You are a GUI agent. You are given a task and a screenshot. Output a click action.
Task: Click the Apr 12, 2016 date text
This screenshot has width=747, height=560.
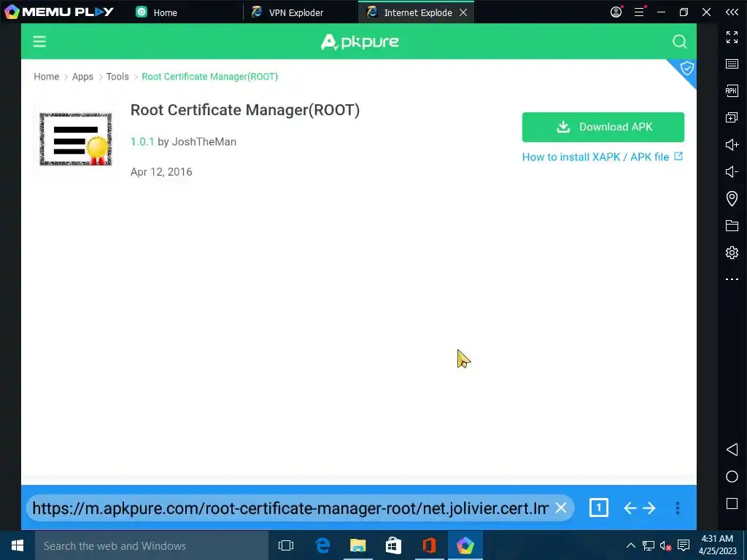161,172
